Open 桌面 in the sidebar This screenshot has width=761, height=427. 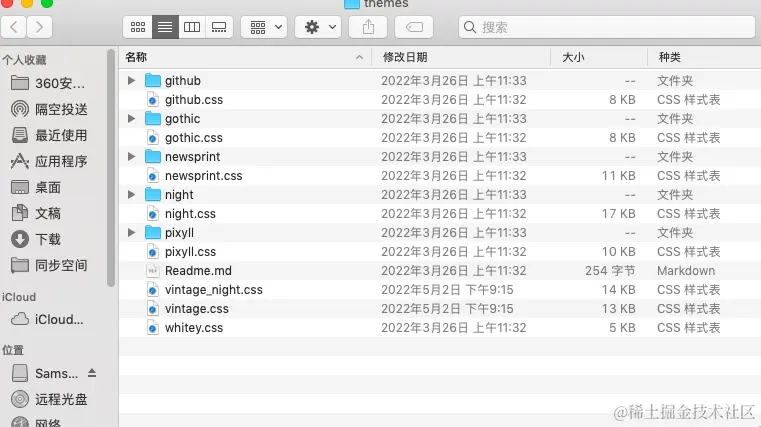[36, 187]
